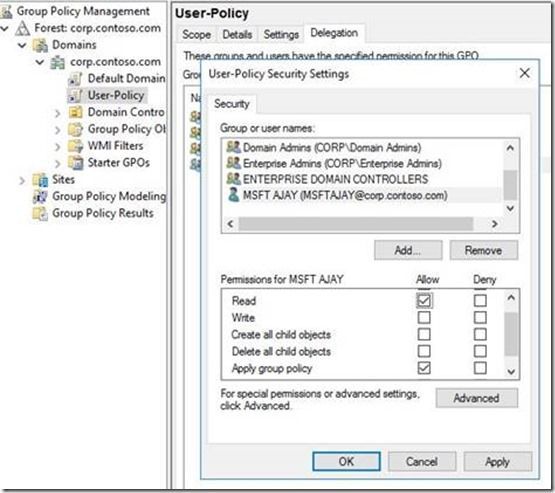Screen dimensions: 555x493
Task: Click the group list scroll-up arrow
Action: (x=510, y=148)
